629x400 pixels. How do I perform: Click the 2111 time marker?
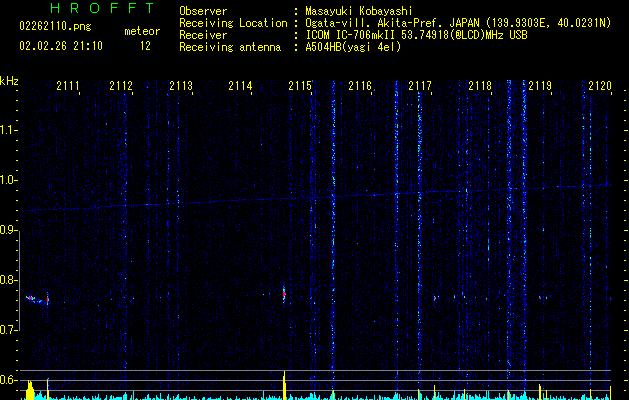pyautogui.click(x=68, y=86)
